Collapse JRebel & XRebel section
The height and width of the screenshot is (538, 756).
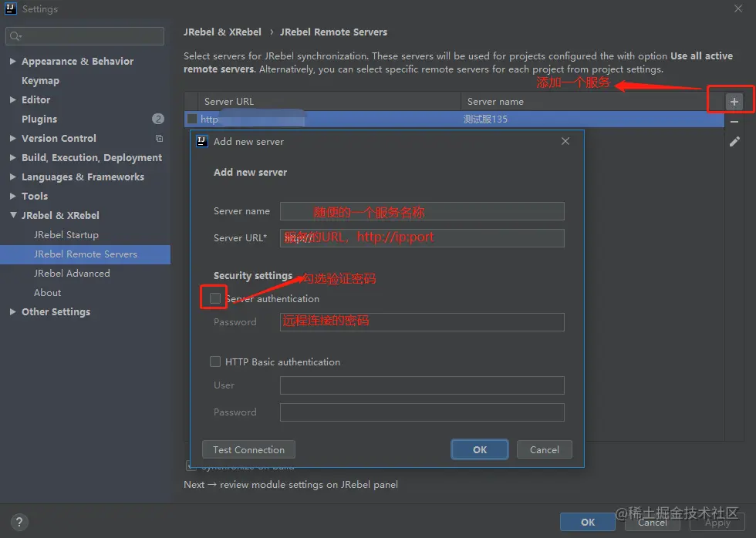(x=13, y=215)
